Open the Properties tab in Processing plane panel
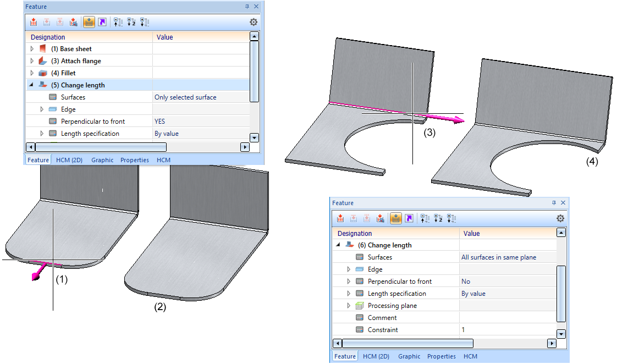The width and height of the screenshot is (617, 364). (442, 356)
